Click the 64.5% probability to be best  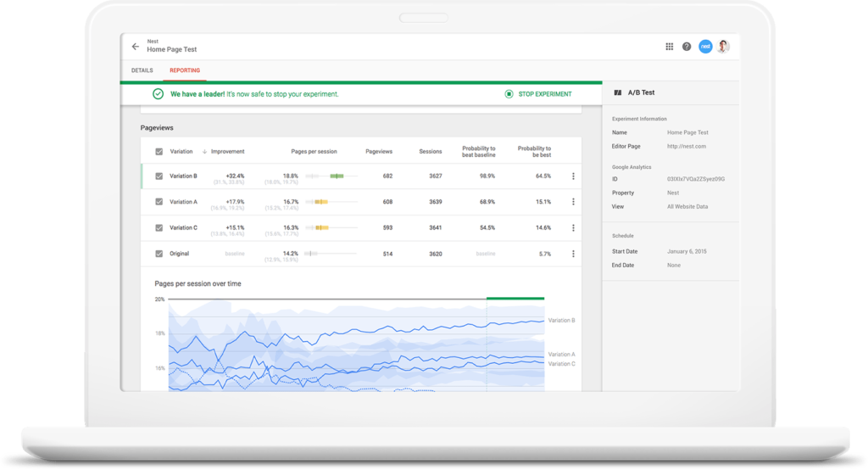point(543,176)
